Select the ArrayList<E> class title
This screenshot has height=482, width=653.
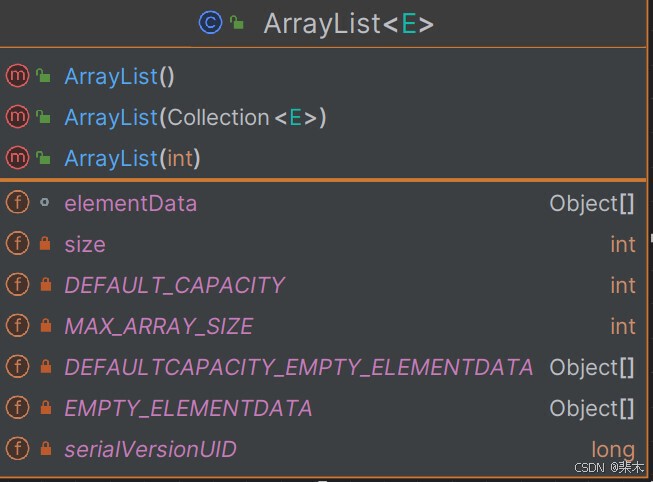pyautogui.click(x=349, y=24)
